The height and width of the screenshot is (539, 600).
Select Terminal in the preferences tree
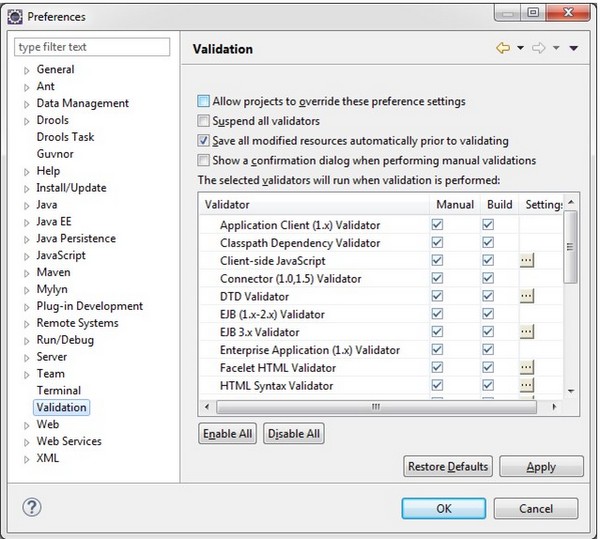click(58, 390)
